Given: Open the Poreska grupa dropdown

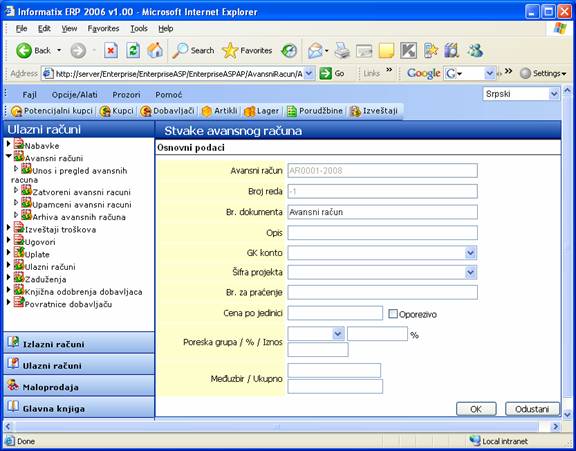Looking at the screenshot, I should [338, 334].
